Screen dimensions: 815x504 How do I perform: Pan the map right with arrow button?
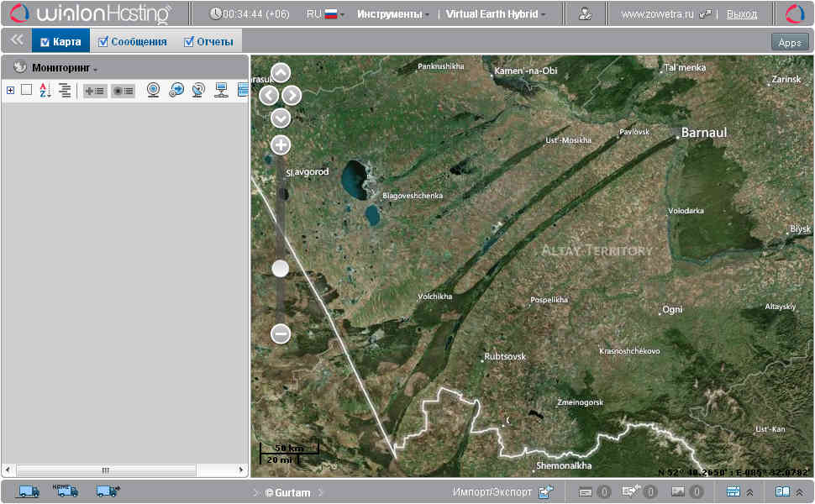pyautogui.click(x=292, y=95)
